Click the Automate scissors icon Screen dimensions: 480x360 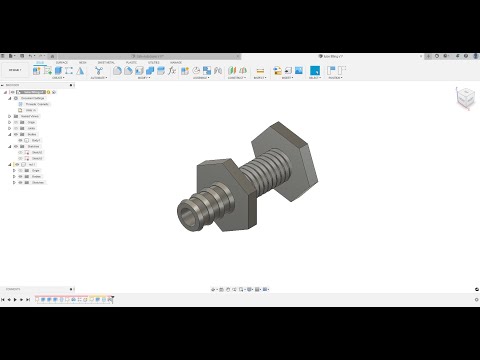tap(99, 71)
